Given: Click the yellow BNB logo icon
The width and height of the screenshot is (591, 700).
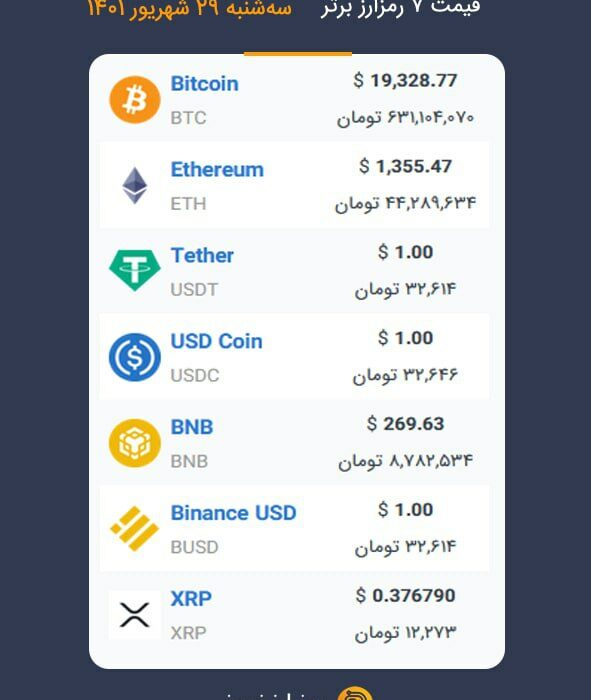Looking at the screenshot, I should tap(135, 443).
